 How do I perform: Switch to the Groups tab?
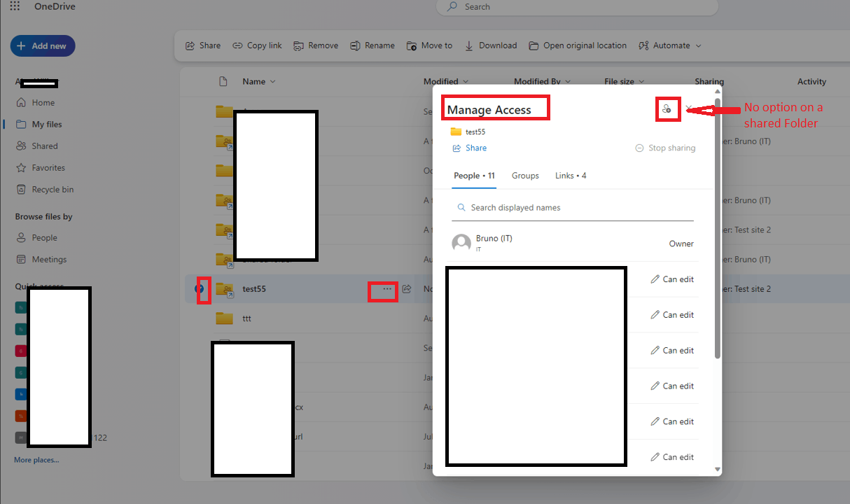(x=525, y=176)
